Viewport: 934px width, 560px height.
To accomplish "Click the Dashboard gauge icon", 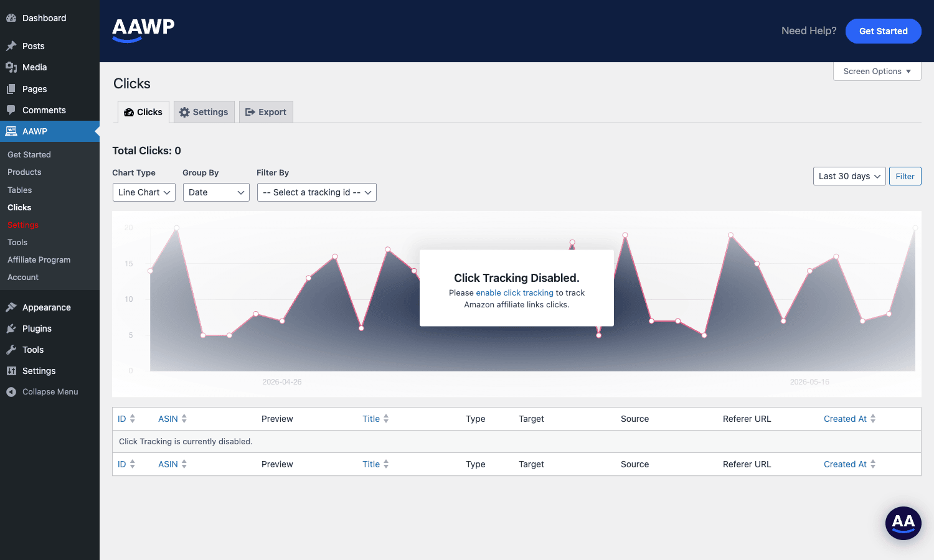I will pos(11,18).
